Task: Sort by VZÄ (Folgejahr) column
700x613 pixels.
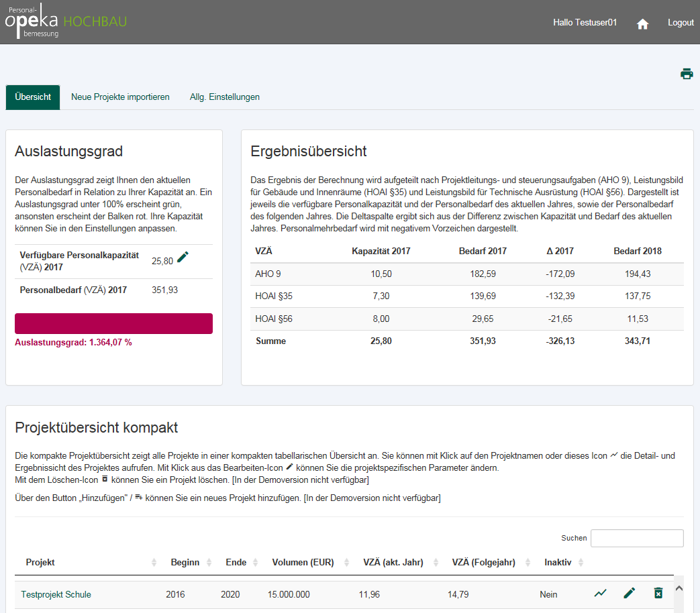Action: (x=483, y=562)
